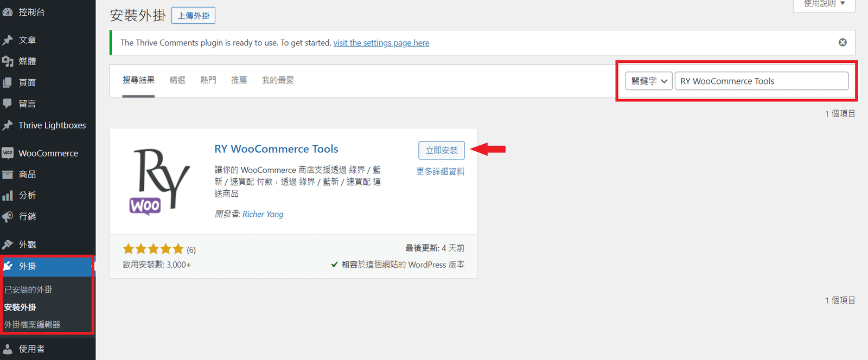Image resolution: width=868 pixels, height=360 pixels.
Task: Switch to the 推薦 tab
Action: [x=239, y=80]
